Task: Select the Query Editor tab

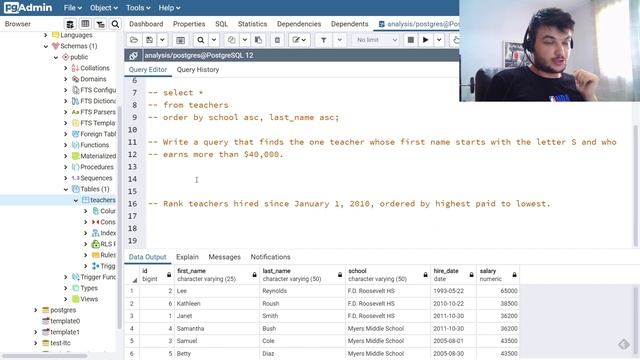Action: (x=148, y=70)
